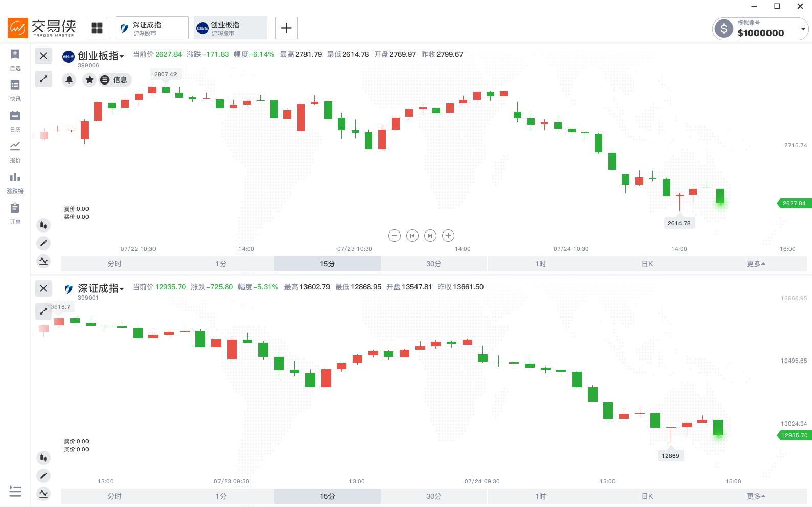Expand the 深证成指 symbol dropdown
The height and width of the screenshot is (507, 812).
(x=122, y=289)
